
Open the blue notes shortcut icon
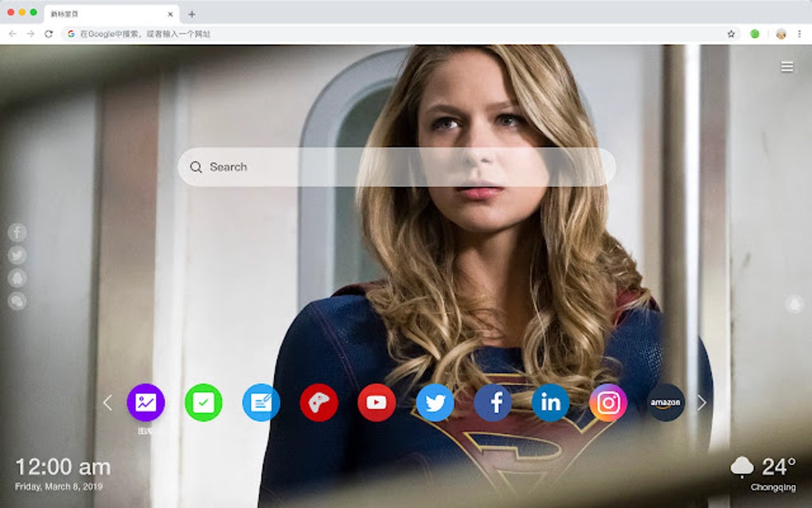click(x=261, y=402)
